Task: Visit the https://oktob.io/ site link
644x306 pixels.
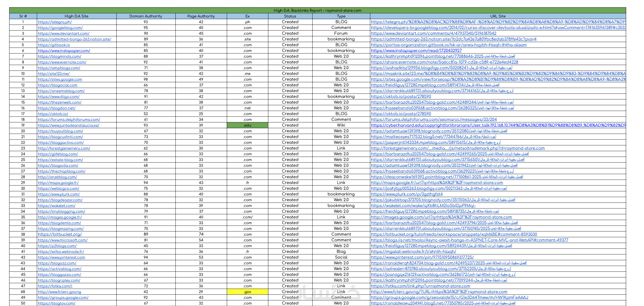Action: tap(53, 114)
